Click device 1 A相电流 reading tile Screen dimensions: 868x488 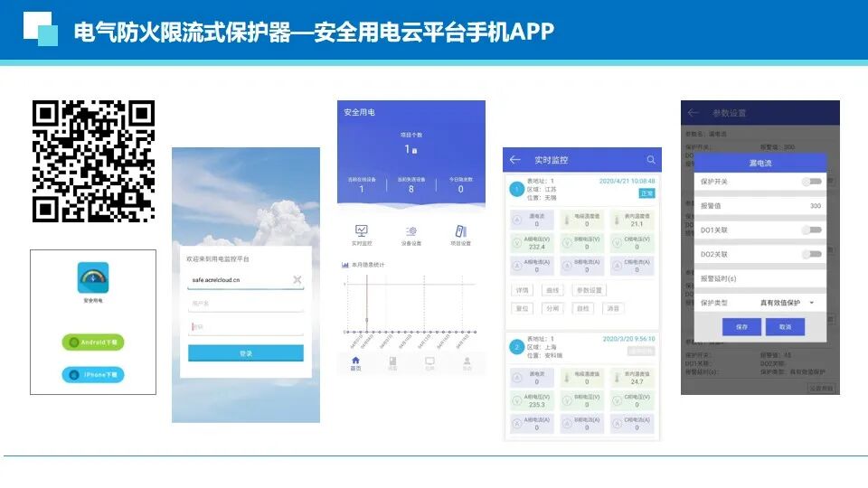point(532,266)
